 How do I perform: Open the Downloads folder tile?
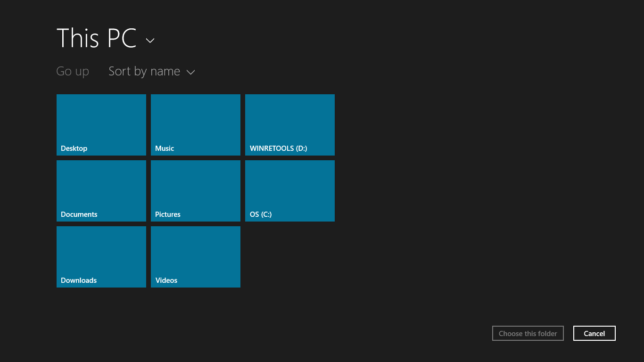pos(101,257)
